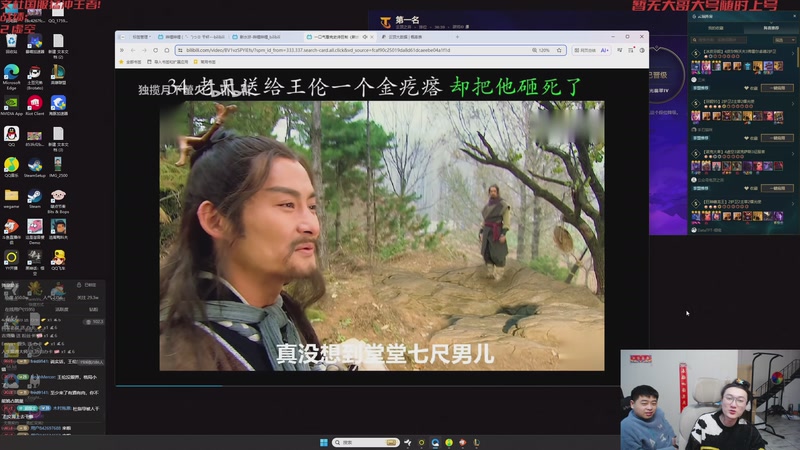This screenshot has height=450, width=800.
Task: Open the left tab in lineup panel
Action: click(715, 28)
